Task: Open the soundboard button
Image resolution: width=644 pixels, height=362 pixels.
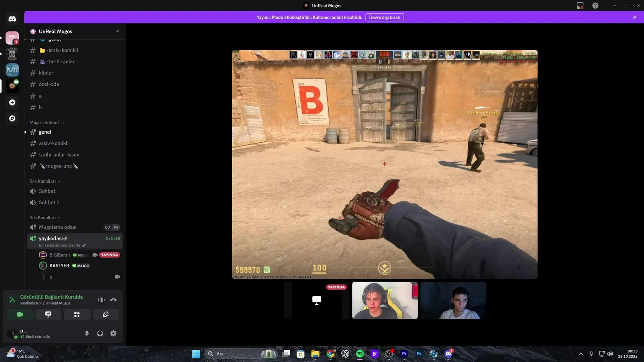Action: [x=106, y=314]
